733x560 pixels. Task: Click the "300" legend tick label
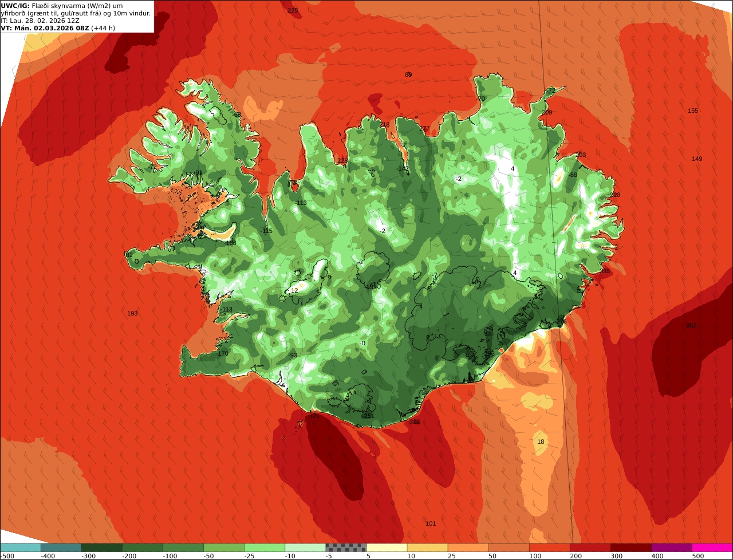[617, 556]
